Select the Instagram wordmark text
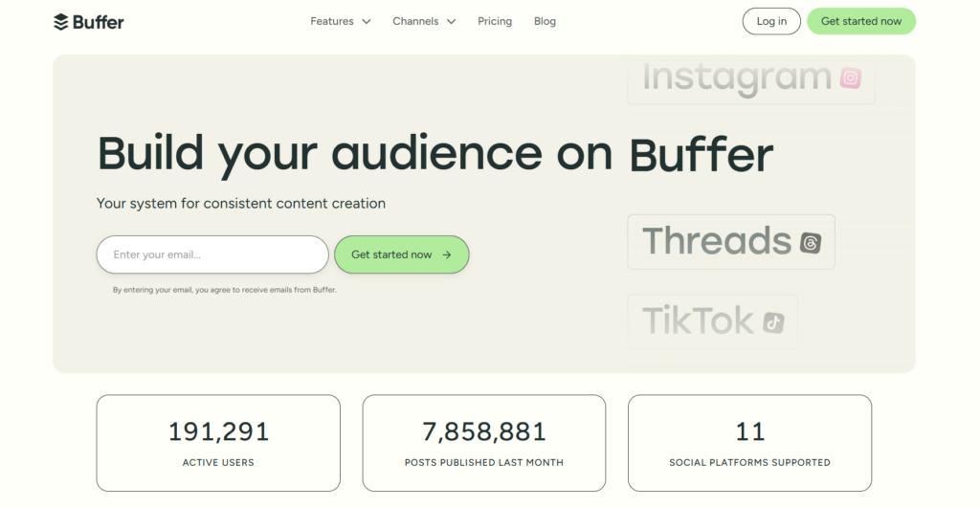The width and height of the screenshot is (980, 507). (x=737, y=77)
